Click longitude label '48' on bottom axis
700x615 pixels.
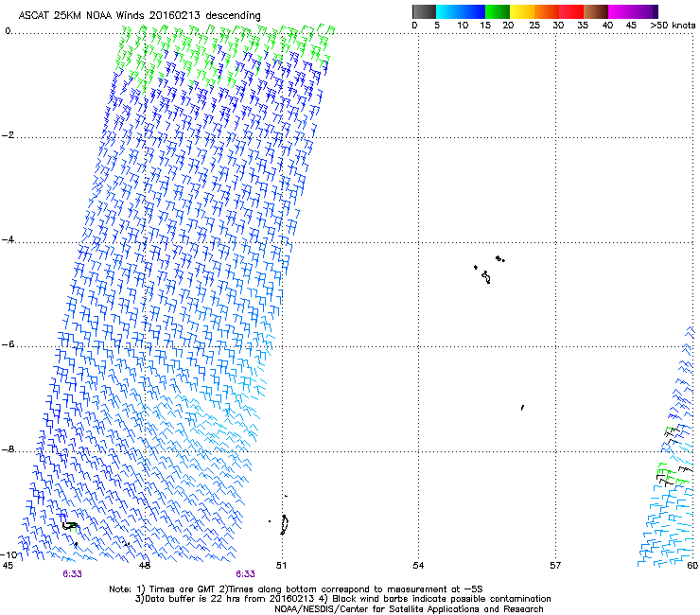pyautogui.click(x=145, y=566)
